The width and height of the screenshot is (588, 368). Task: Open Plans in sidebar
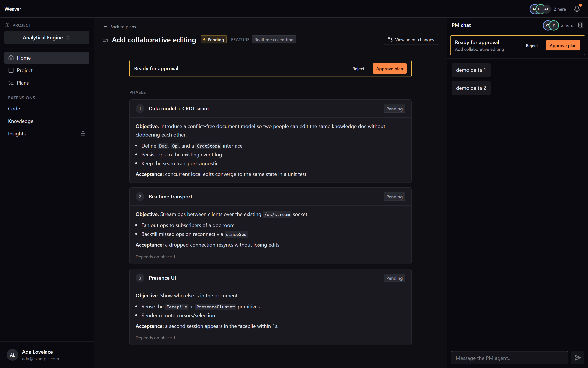click(47, 83)
